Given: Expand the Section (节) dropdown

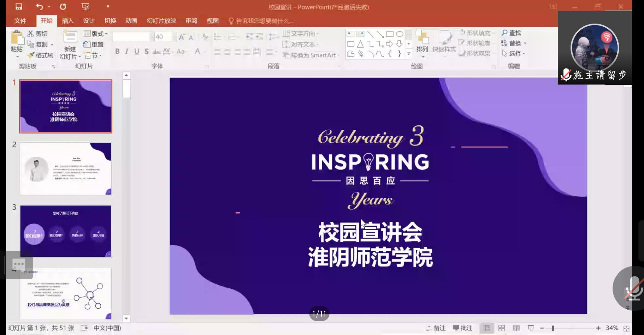Looking at the screenshot, I should coord(94,56).
